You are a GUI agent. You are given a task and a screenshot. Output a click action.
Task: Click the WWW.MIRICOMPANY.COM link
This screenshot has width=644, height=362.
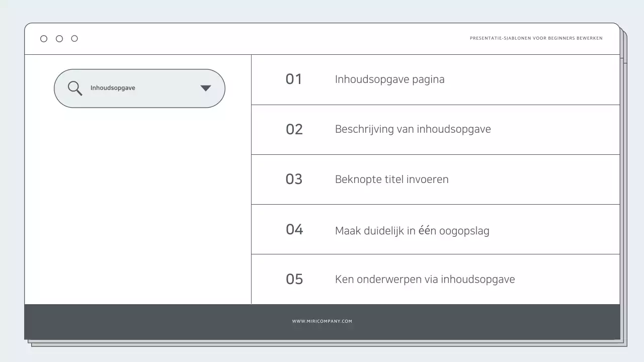pyautogui.click(x=322, y=321)
